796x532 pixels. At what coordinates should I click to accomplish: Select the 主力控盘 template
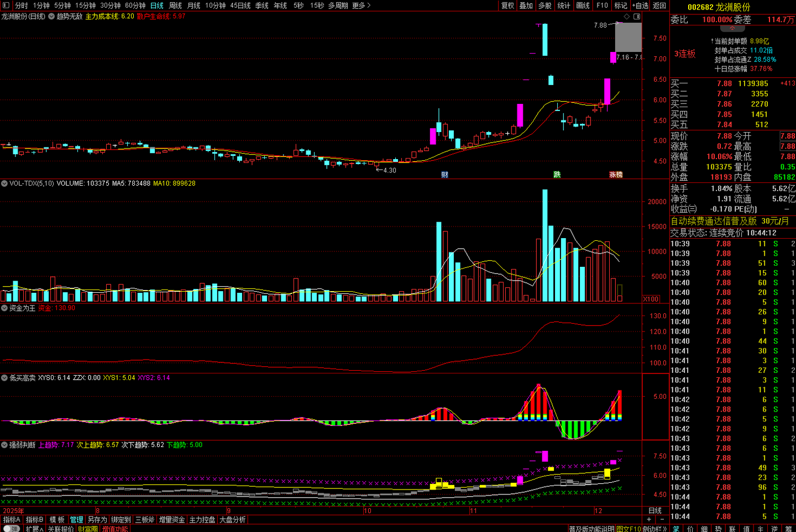point(202,520)
